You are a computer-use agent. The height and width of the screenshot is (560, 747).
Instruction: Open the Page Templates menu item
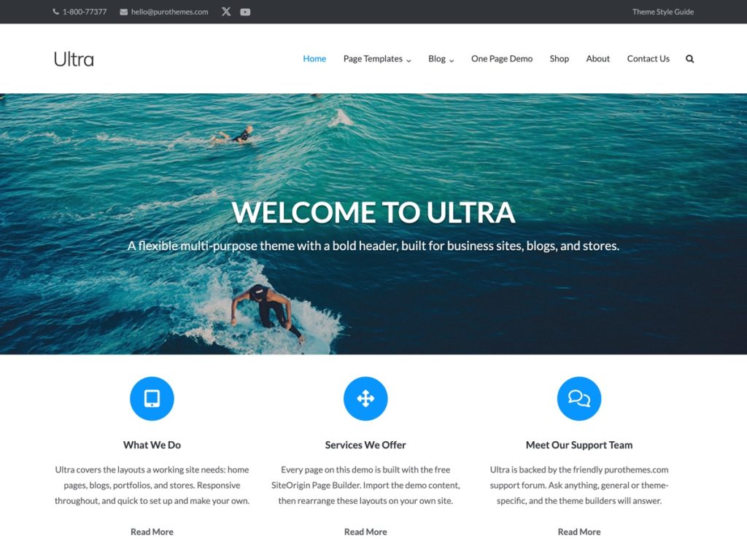pyautogui.click(x=373, y=58)
